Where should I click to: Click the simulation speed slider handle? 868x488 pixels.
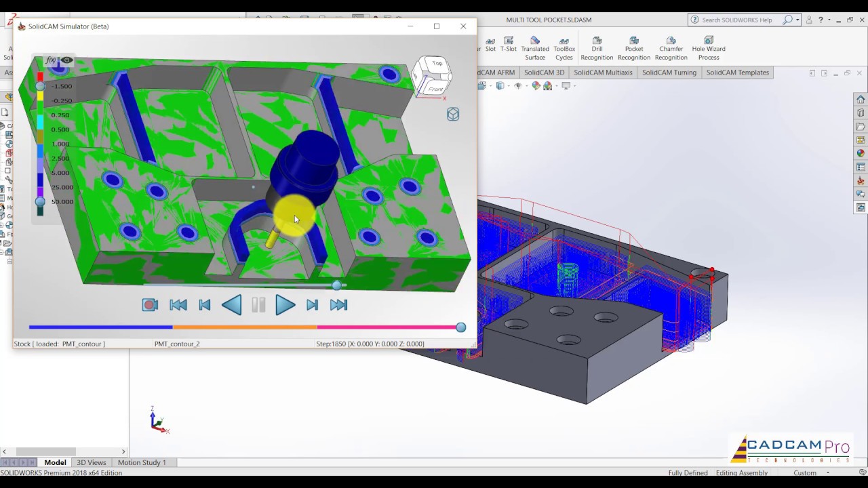337,285
